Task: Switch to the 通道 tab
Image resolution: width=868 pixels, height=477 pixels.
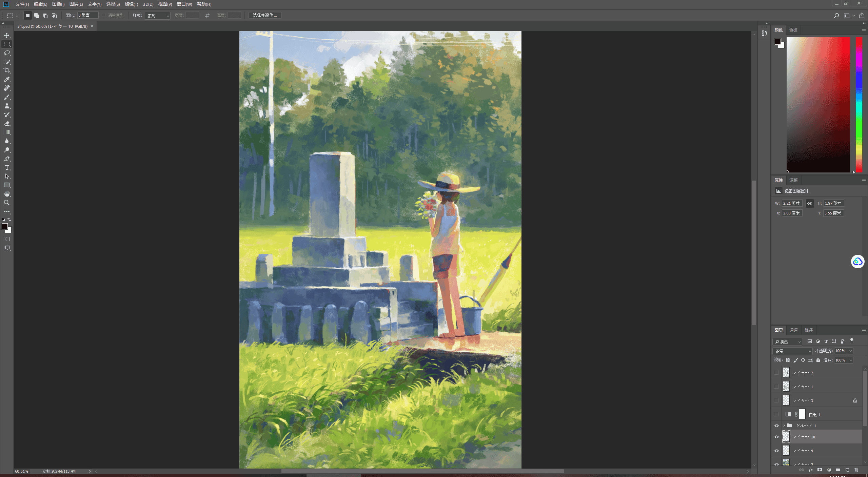Action: click(793, 330)
